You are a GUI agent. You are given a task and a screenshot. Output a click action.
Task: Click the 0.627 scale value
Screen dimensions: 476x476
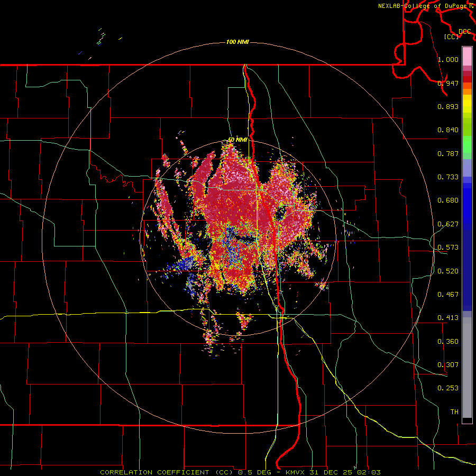[448, 224]
